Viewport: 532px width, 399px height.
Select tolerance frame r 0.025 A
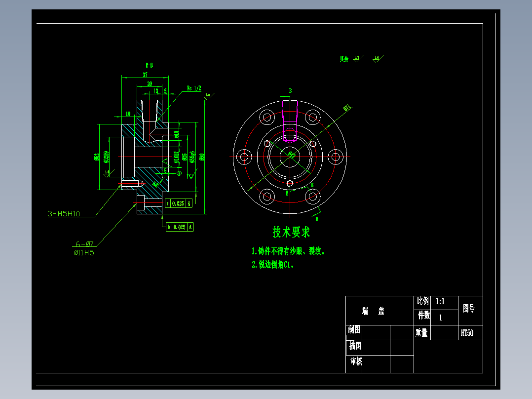[x=179, y=203]
